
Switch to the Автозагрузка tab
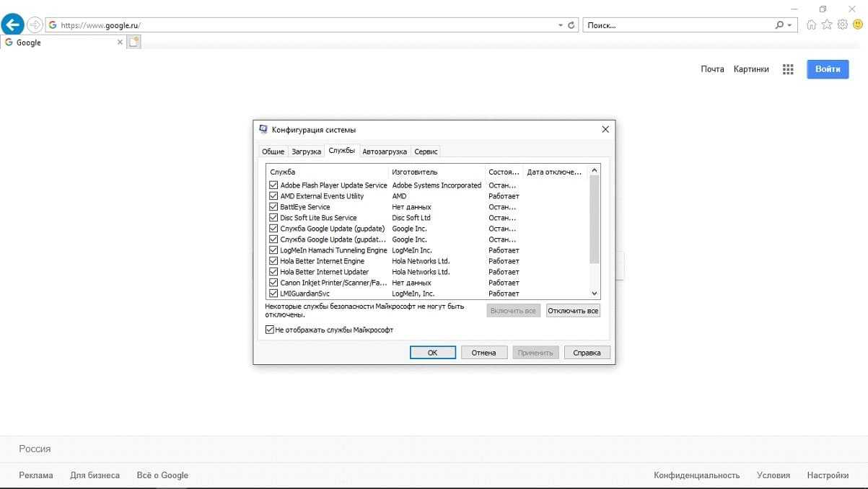385,151
